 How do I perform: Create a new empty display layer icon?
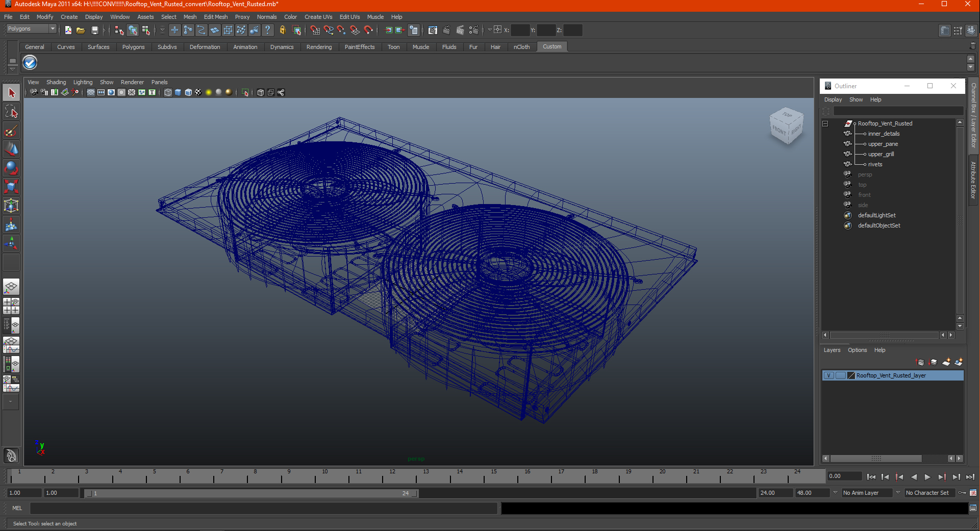(946, 362)
